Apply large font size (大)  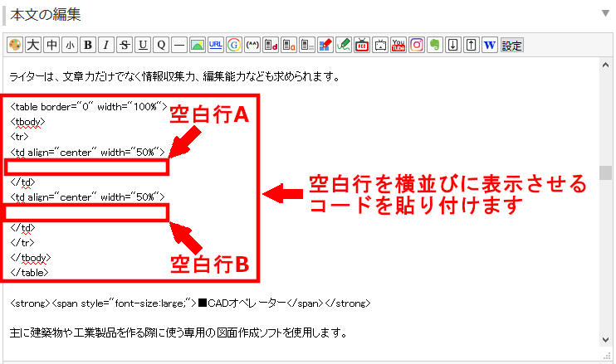pos(33,45)
